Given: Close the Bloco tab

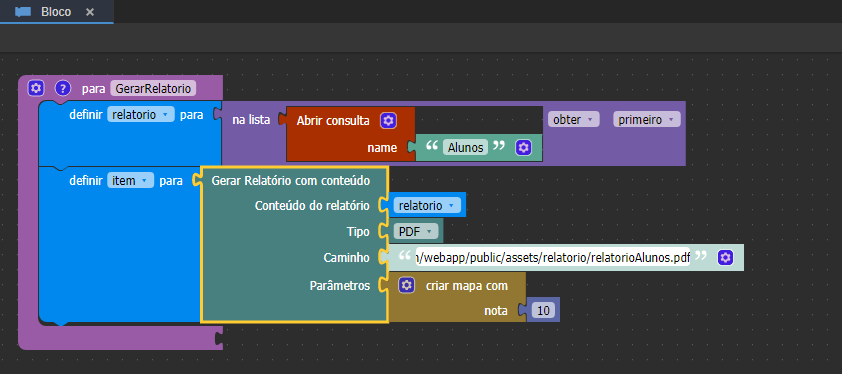Looking at the screenshot, I should click(x=90, y=12).
